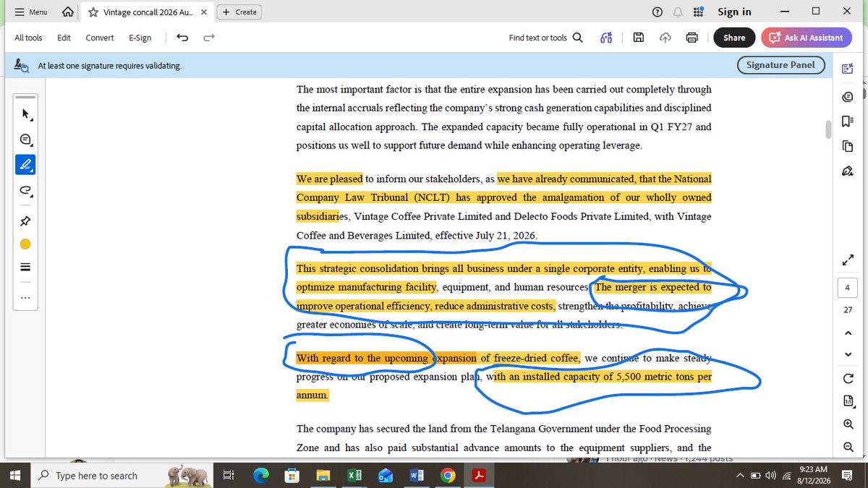
Task: Open the bookmarks panel icon
Action: point(847,121)
